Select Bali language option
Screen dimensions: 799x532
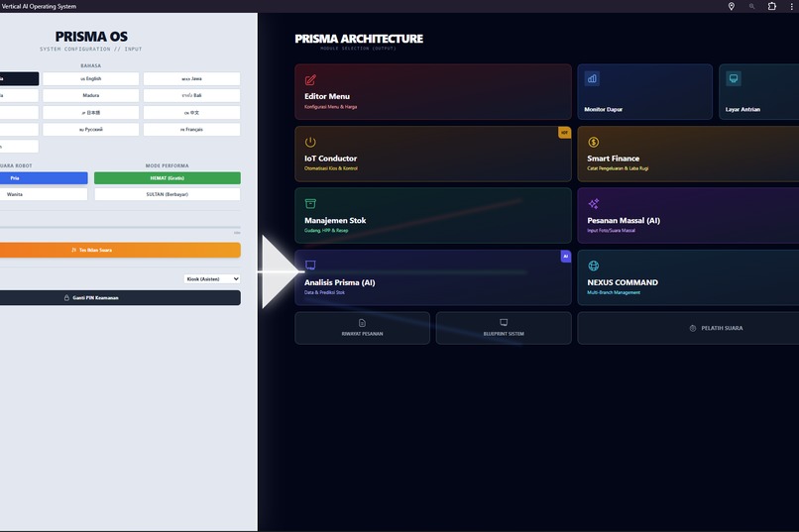191,96
